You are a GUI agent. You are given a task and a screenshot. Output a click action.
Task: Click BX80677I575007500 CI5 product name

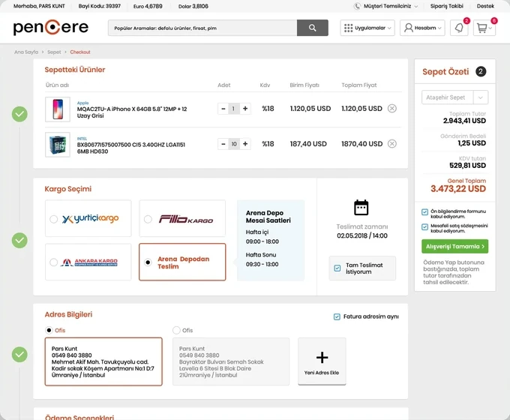point(131,148)
